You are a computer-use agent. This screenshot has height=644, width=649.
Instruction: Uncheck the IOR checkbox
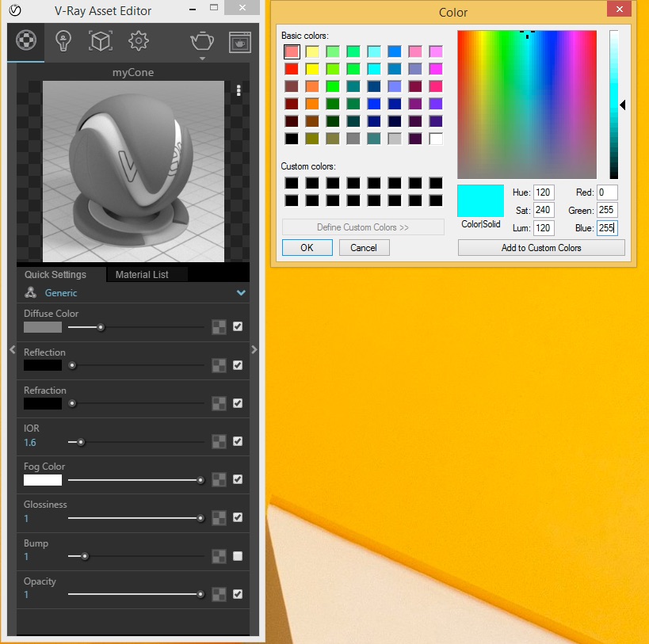[238, 441]
